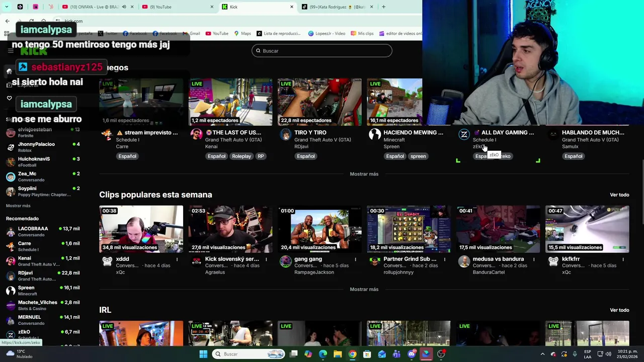The width and height of the screenshot is (644, 362).
Task: Click the Buscar search field on Kick
Action: [322, 51]
